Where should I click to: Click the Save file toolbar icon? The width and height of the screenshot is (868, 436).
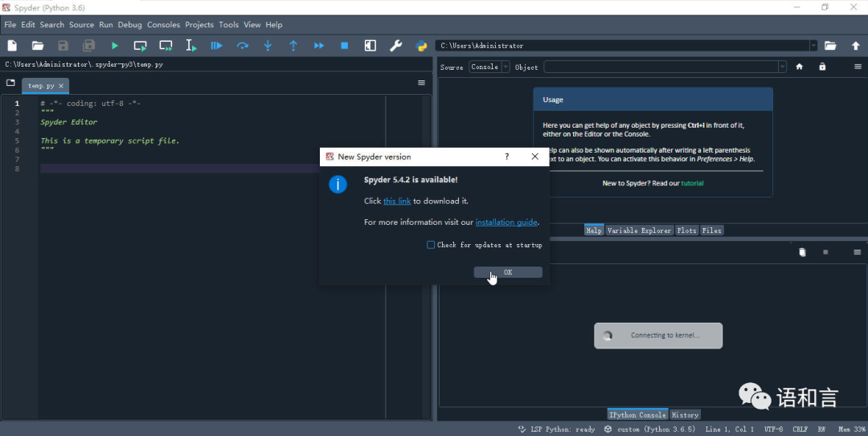pos(63,46)
